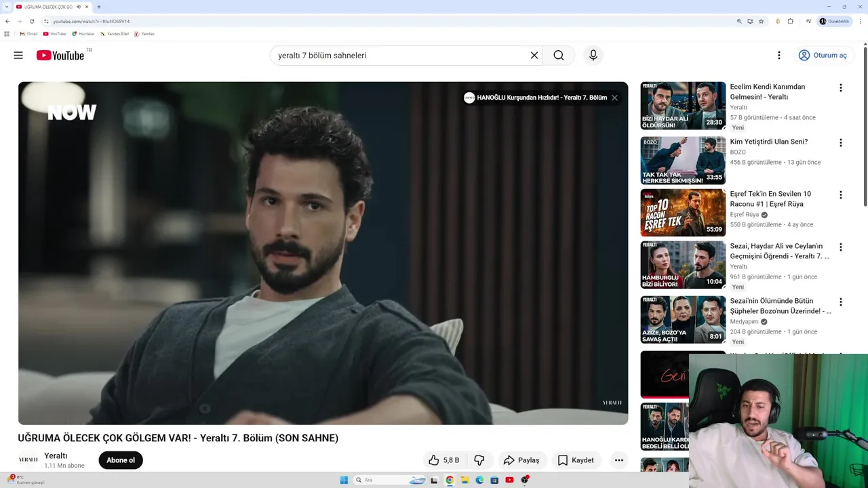868x488 pixels.
Task: Open File Explorer from taskbar
Action: (x=465, y=480)
